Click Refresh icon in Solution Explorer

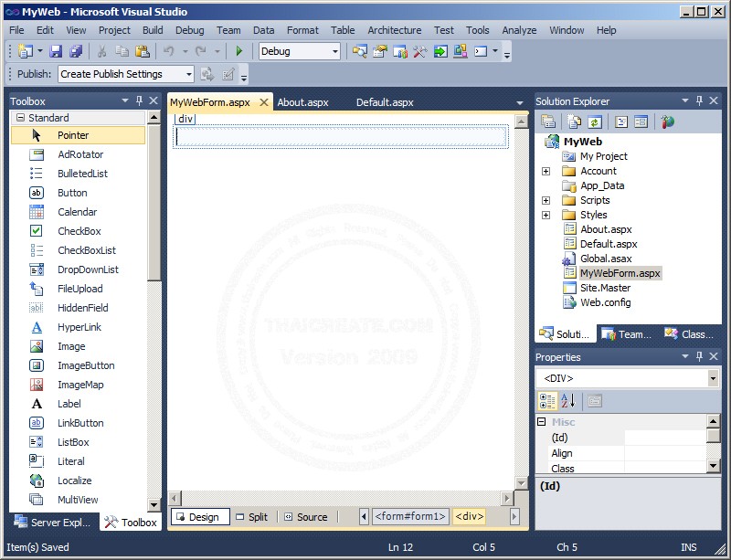point(595,122)
